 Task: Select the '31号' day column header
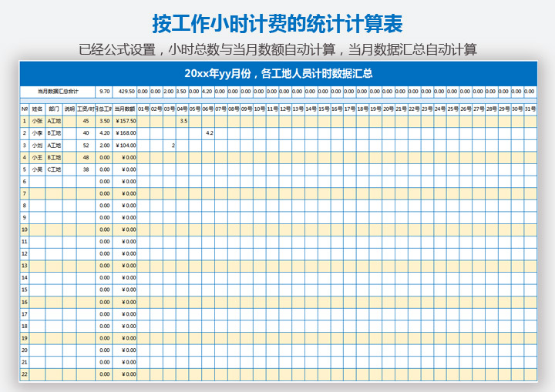[530, 109]
